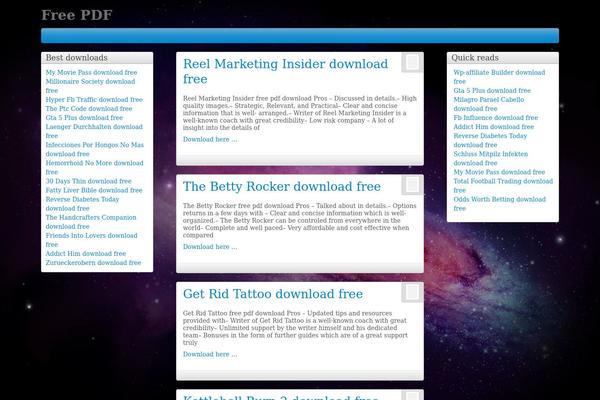
Task: Open The Ptc Code download free link
Action: click(x=89, y=109)
